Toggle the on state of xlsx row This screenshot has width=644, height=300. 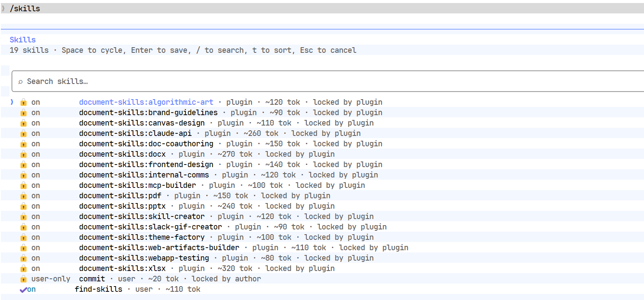(x=36, y=268)
